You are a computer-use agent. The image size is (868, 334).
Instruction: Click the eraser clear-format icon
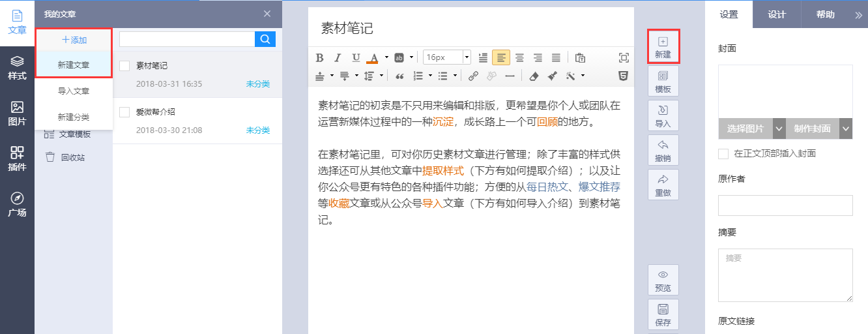pos(534,76)
